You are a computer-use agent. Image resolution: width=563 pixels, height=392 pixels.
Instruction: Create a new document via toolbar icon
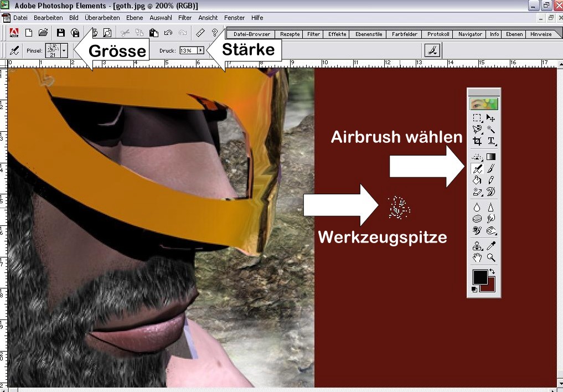point(29,33)
